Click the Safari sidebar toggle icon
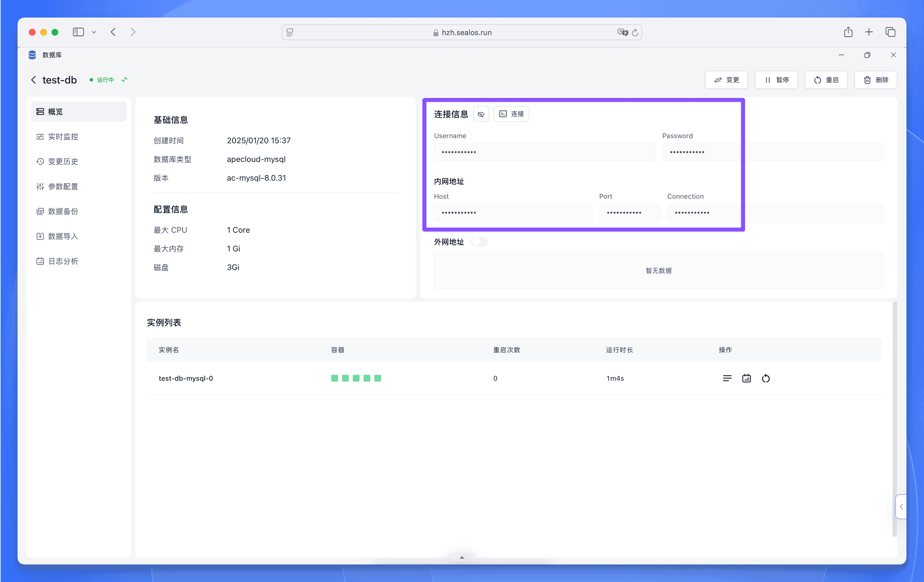 pos(78,32)
